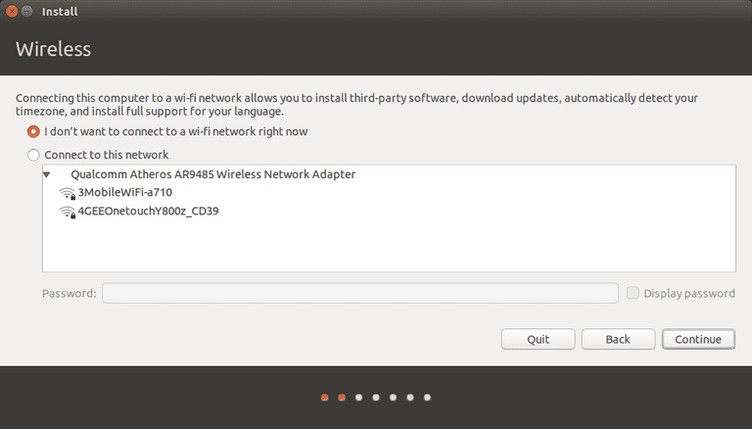Enable the Display password checkbox
Viewport: 752px width, 429px height.
pyautogui.click(x=633, y=293)
